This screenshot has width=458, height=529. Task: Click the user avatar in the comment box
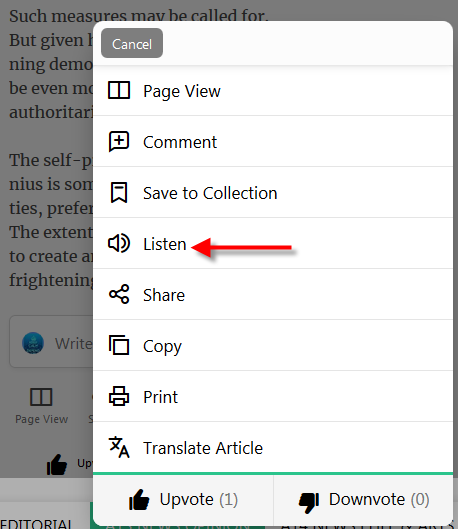click(33, 343)
